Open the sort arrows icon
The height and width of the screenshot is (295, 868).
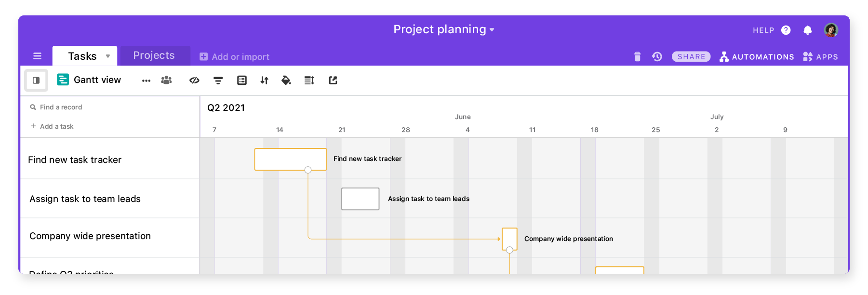click(x=264, y=80)
